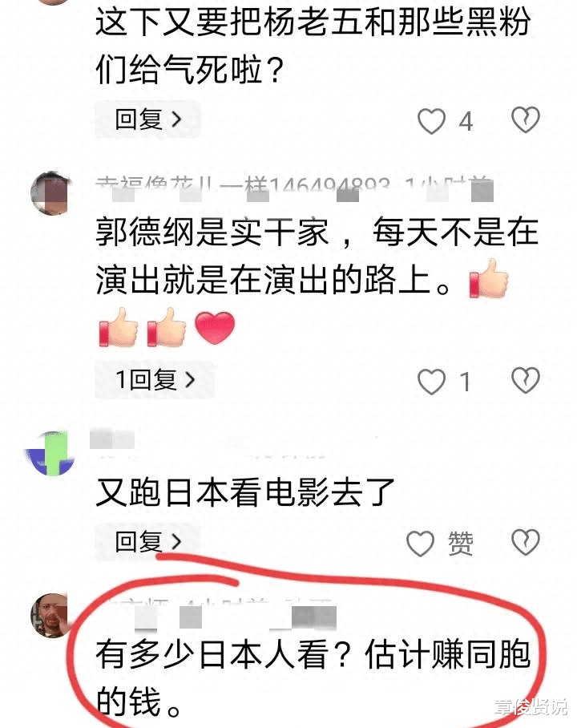Dislike the comment with 4 likes
The height and width of the screenshot is (728, 577).
coord(526,119)
